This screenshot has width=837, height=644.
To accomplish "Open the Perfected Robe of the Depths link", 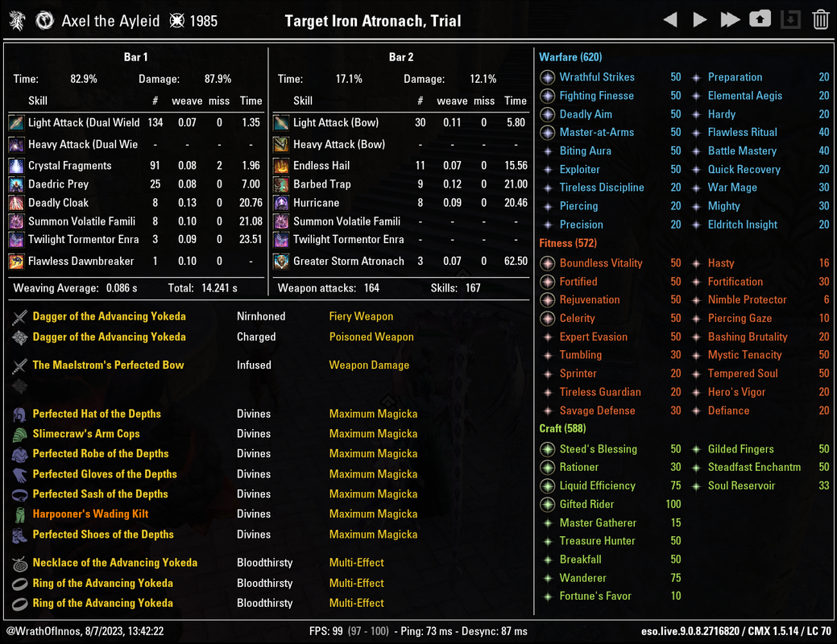I will 101,453.
